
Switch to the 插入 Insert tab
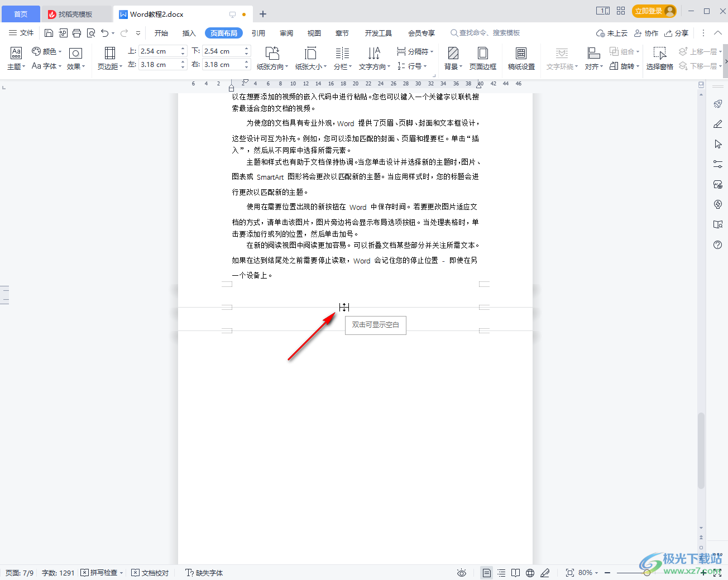(189, 33)
